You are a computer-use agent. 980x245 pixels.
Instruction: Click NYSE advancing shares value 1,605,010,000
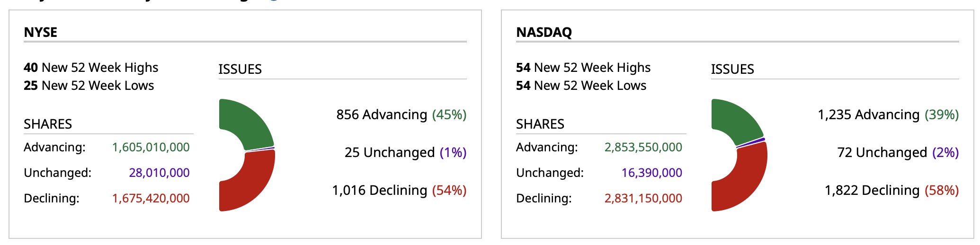click(x=151, y=147)
